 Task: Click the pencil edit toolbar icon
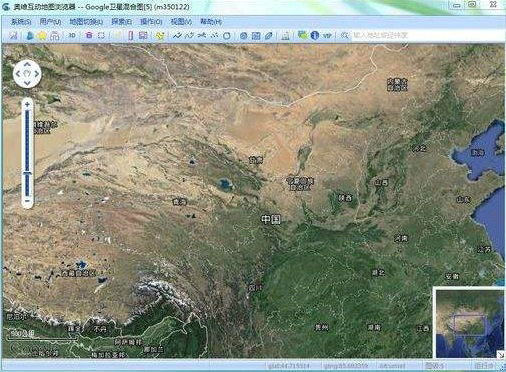tap(269, 35)
